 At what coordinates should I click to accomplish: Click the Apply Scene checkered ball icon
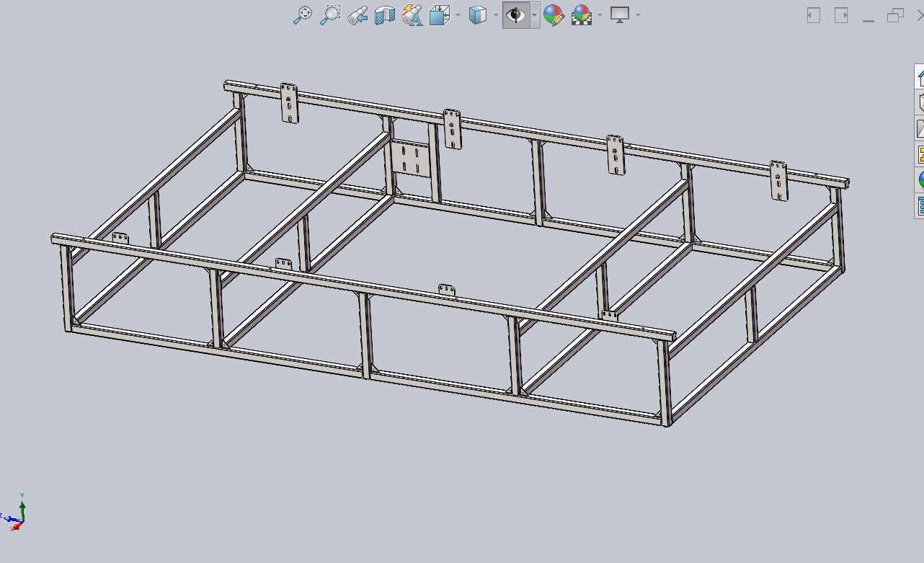coord(581,15)
